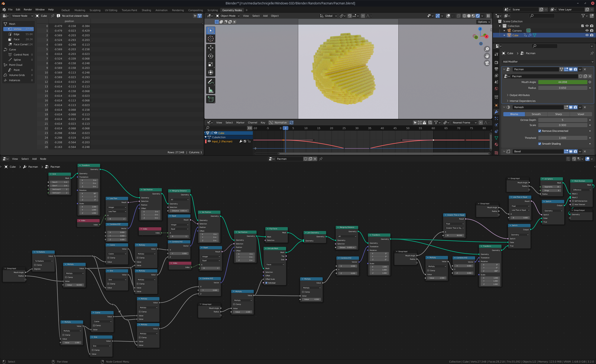The image size is (596, 364).
Task: Switch to rendered viewport shading
Action: pos(478,16)
